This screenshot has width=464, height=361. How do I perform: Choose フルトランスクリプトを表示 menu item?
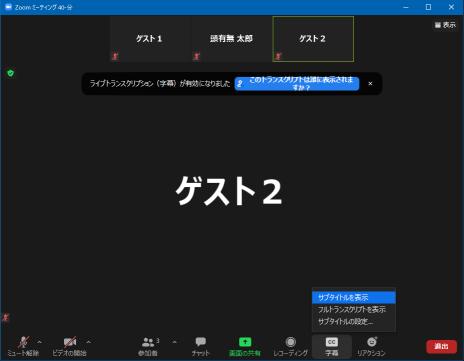[354, 309]
